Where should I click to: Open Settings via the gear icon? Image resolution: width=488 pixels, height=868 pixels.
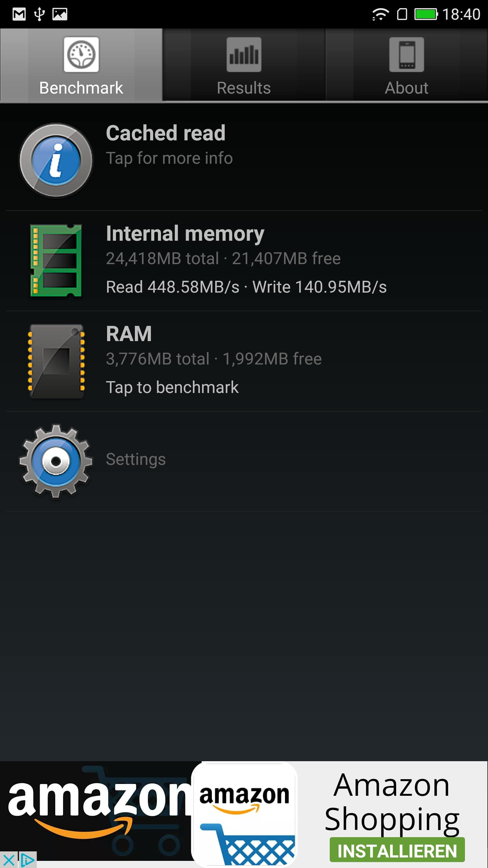coord(56,461)
